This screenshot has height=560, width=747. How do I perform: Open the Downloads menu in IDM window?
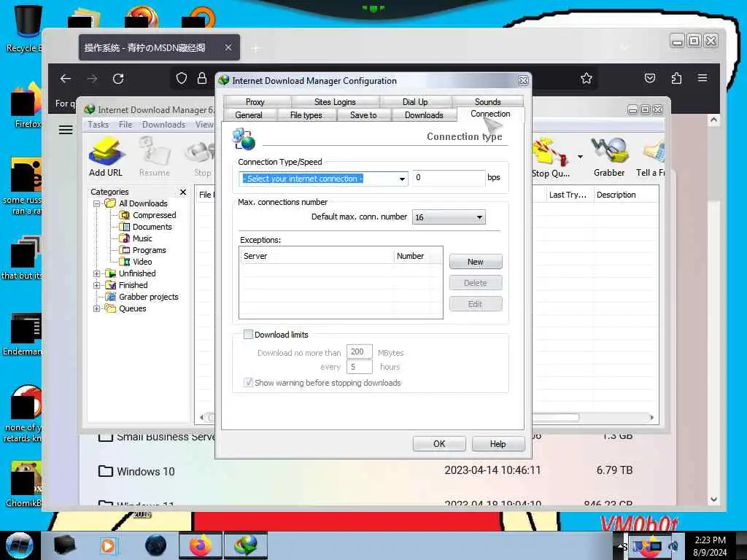coord(163,125)
